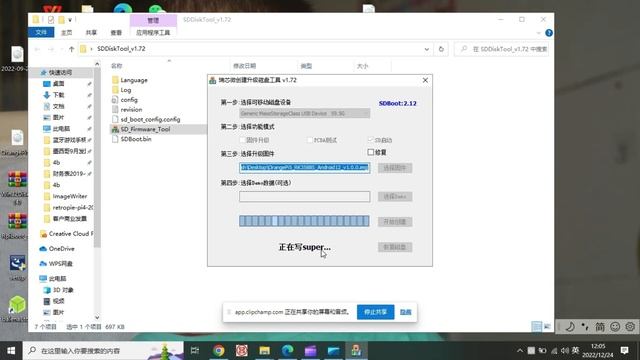Click IME settings gear on floating toolbar
Screen dimensions: 640x360
630,327
